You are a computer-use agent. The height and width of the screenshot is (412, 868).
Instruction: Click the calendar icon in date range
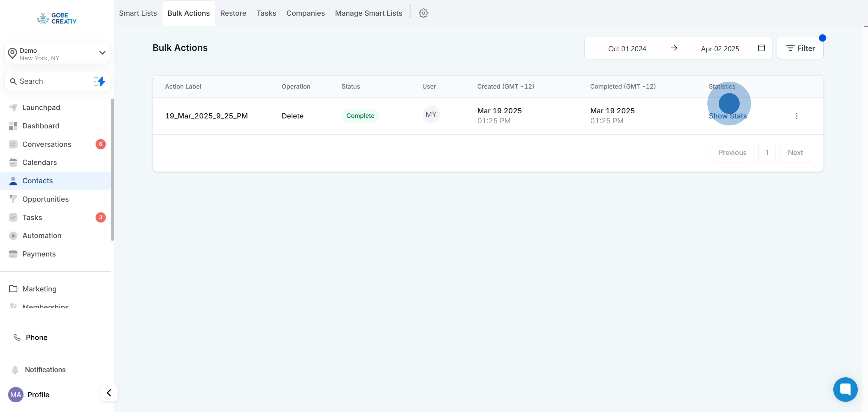761,48
